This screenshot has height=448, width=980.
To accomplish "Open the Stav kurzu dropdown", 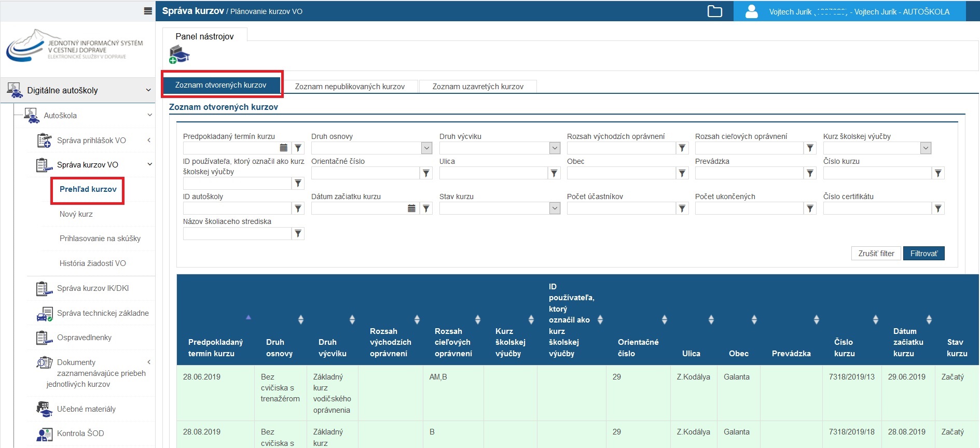I will [x=555, y=208].
